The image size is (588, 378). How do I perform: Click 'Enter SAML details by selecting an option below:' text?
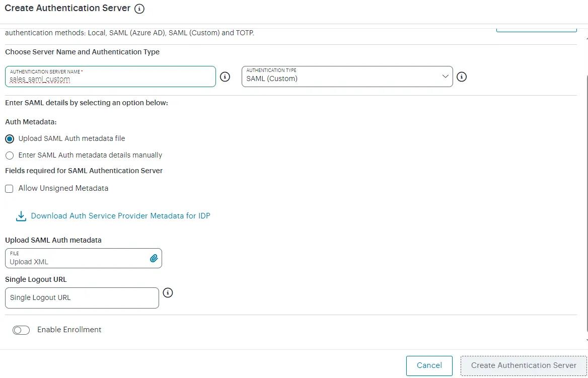tap(87, 103)
